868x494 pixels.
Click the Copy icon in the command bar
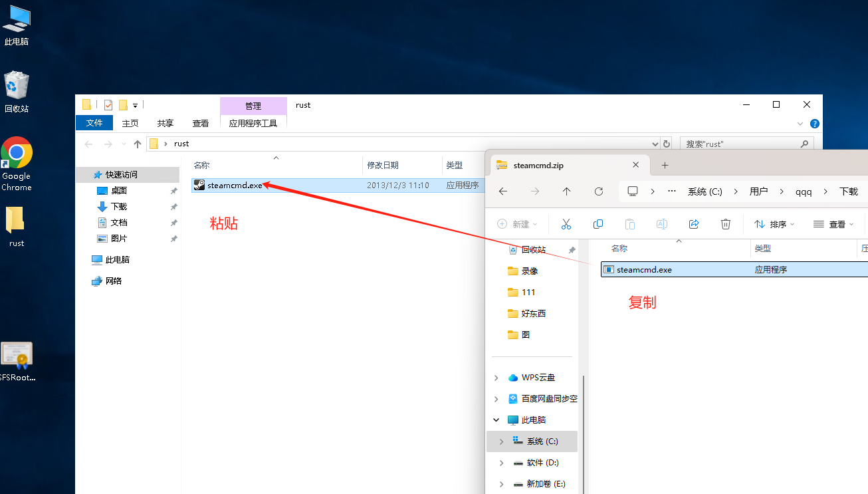point(598,224)
